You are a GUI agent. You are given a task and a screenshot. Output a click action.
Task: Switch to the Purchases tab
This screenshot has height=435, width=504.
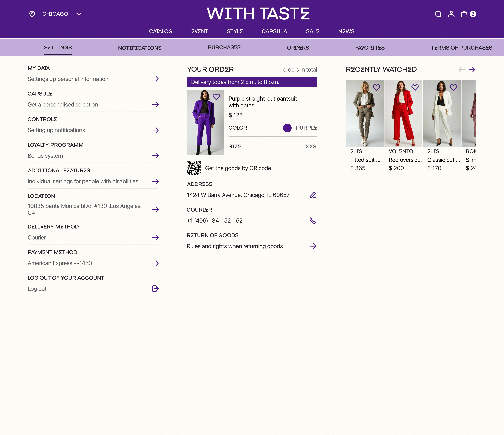pyautogui.click(x=224, y=47)
